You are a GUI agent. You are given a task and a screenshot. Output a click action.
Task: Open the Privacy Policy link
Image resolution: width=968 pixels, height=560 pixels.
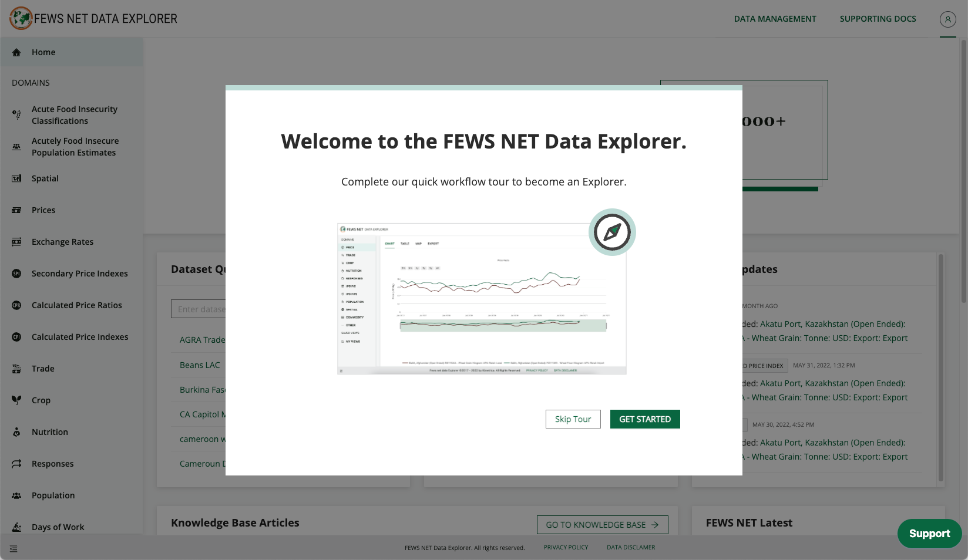[566, 548]
